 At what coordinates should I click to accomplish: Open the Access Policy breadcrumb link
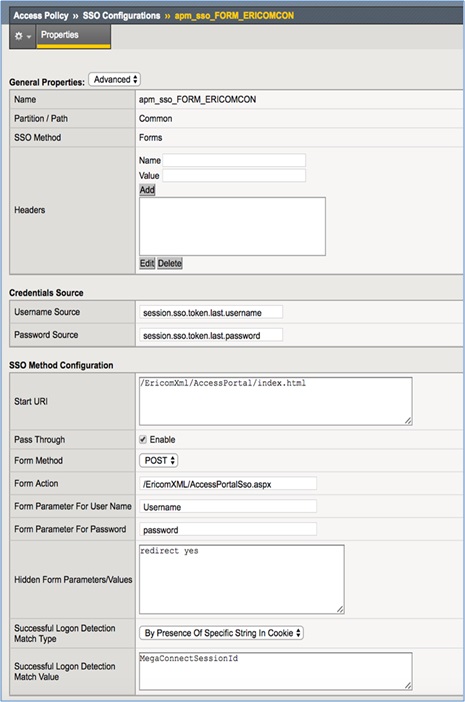41,16
